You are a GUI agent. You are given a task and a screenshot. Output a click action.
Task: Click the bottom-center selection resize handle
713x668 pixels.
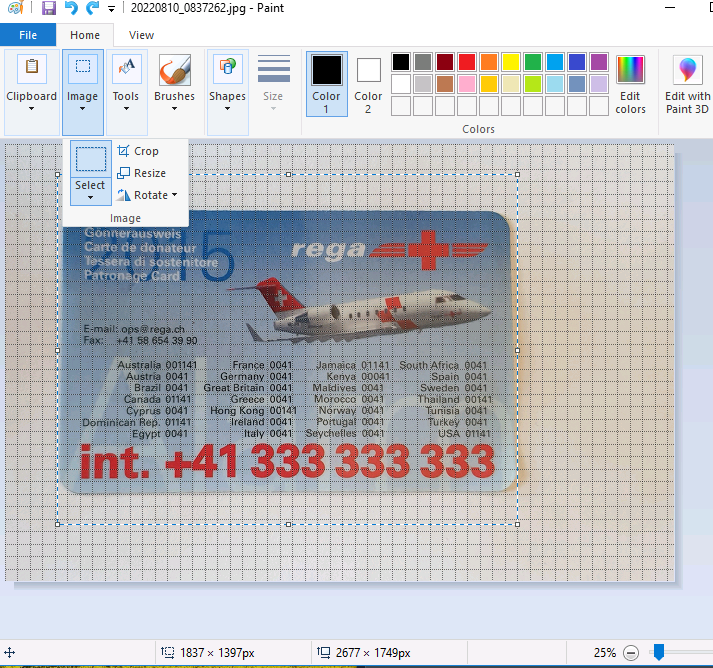click(x=288, y=524)
